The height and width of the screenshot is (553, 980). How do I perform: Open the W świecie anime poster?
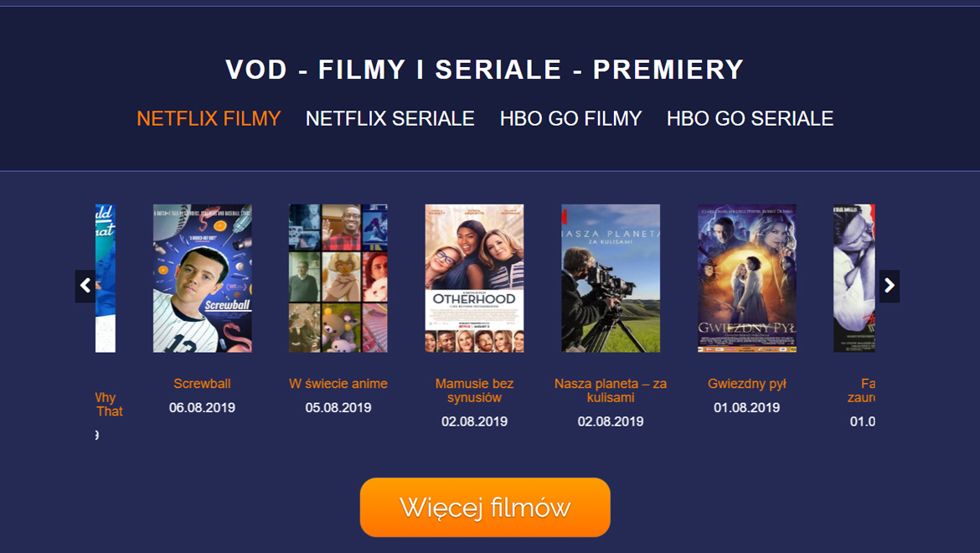tap(338, 278)
